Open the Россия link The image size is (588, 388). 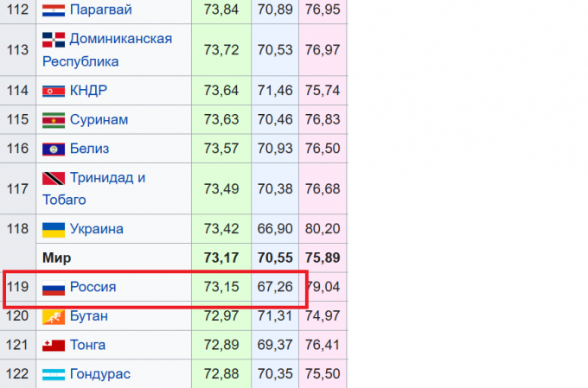click(x=93, y=287)
